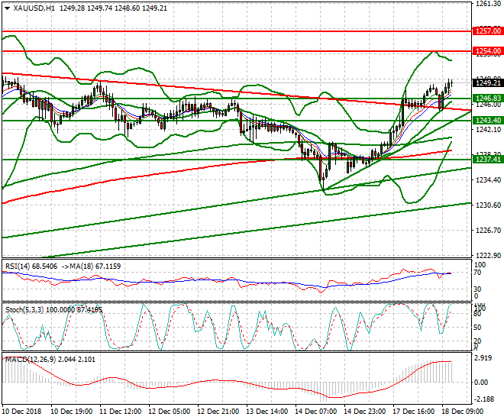
Task: Click the 17 Dec 16:00 time label
Action: tap(414, 412)
